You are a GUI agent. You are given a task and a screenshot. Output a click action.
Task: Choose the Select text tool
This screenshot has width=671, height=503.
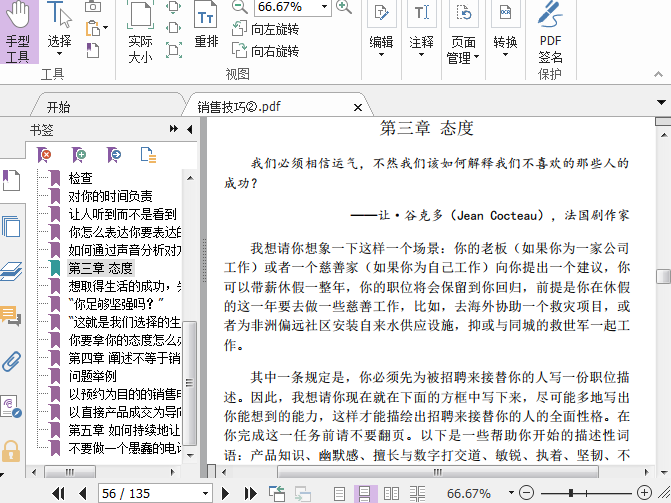point(59,30)
